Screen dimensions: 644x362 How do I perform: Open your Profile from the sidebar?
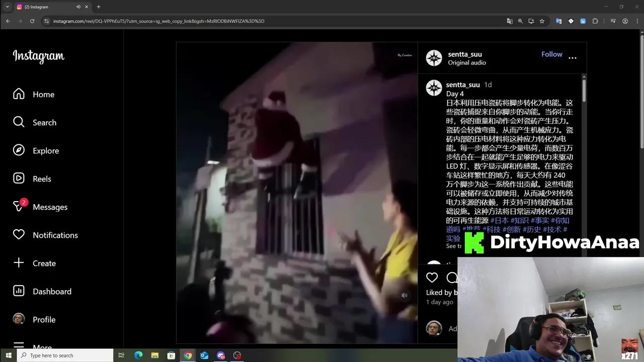[x=34, y=319]
